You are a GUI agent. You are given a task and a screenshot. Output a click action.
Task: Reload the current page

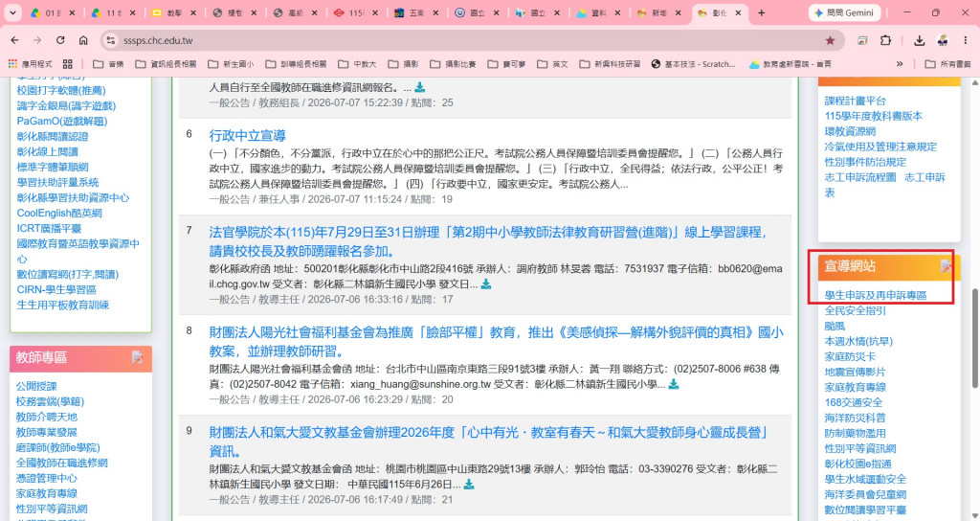60,40
